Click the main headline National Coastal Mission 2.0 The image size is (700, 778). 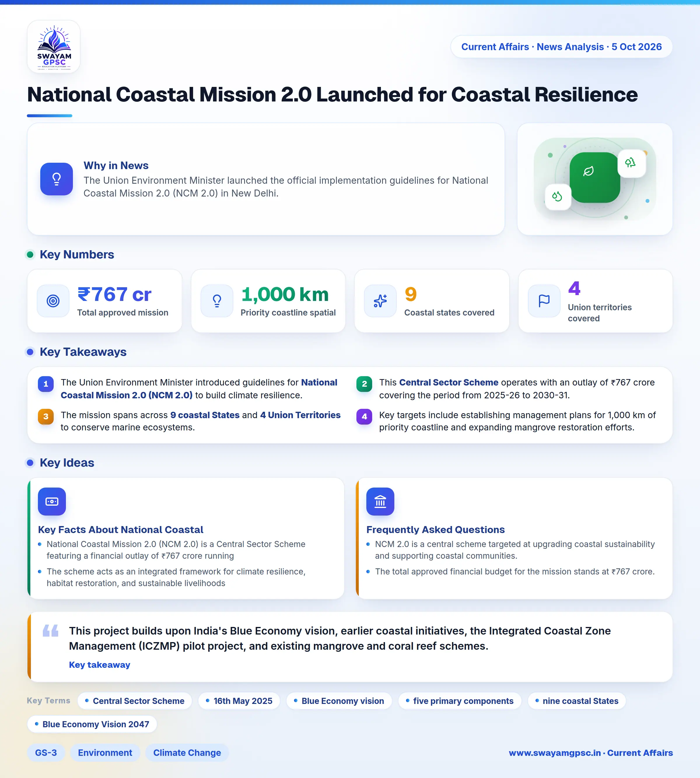[x=332, y=94]
